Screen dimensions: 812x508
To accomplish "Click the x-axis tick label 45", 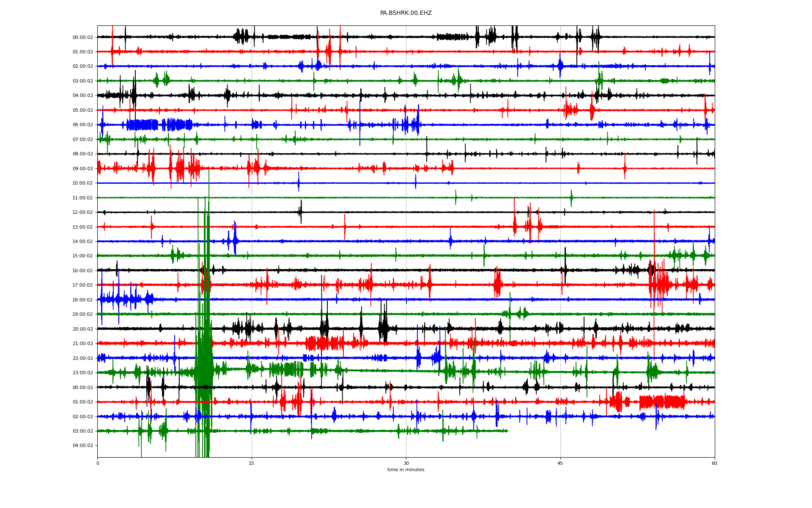I will point(560,463).
